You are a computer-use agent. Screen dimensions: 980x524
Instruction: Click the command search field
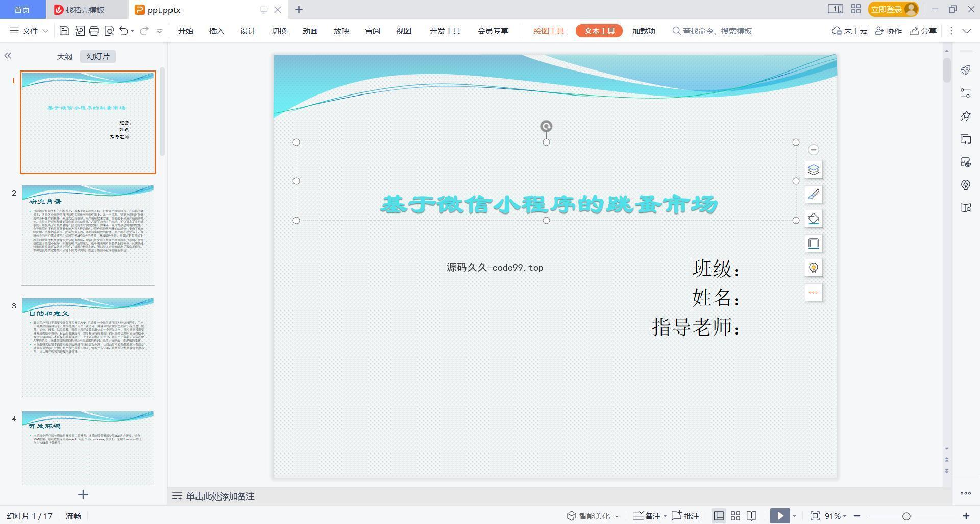point(713,31)
